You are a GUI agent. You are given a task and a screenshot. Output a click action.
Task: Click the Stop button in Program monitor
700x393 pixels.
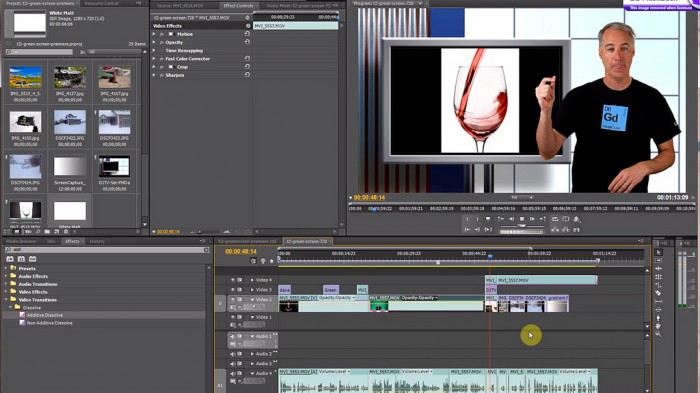click(521, 219)
